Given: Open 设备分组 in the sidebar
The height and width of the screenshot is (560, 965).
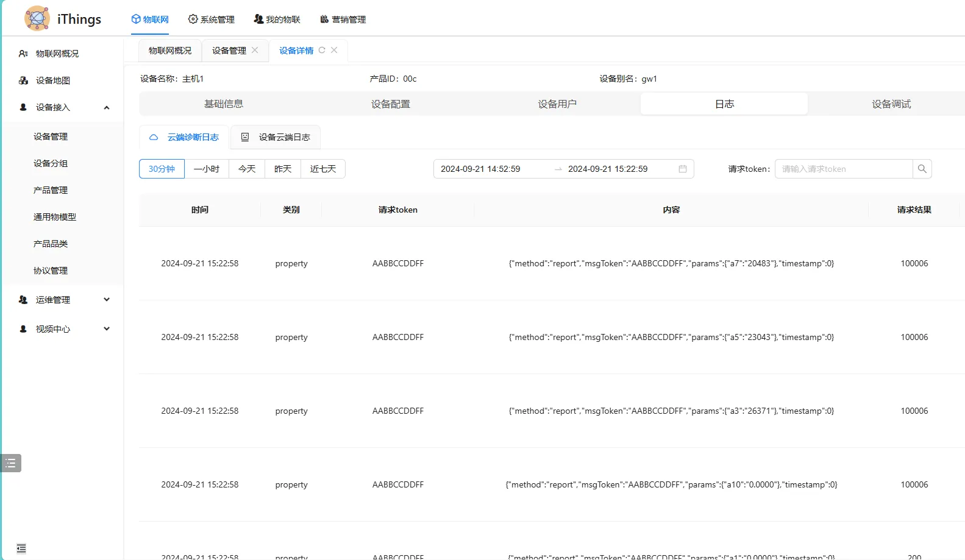Looking at the screenshot, I should [x=51, y=163].
